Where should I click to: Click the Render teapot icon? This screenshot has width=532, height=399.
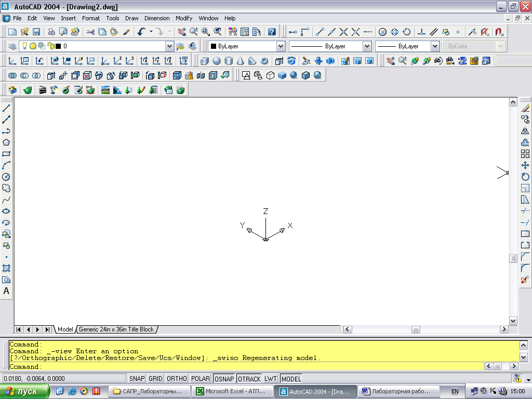(28, 90)
